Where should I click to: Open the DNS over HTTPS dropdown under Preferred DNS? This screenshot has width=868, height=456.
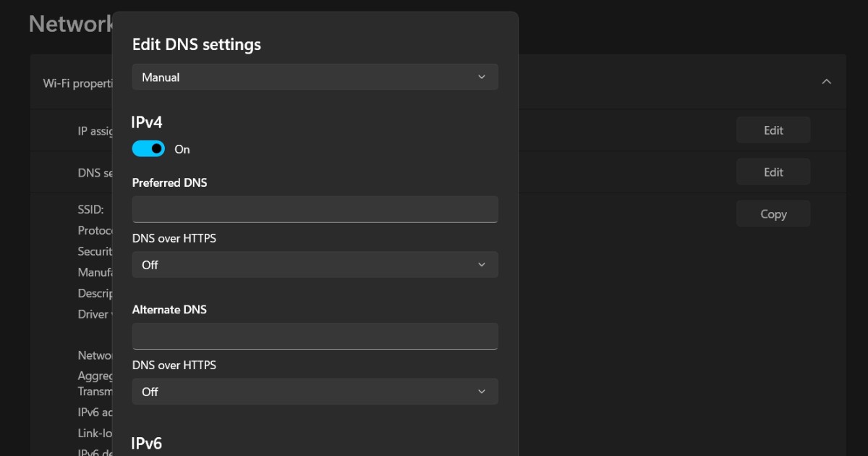pos(315,264)
